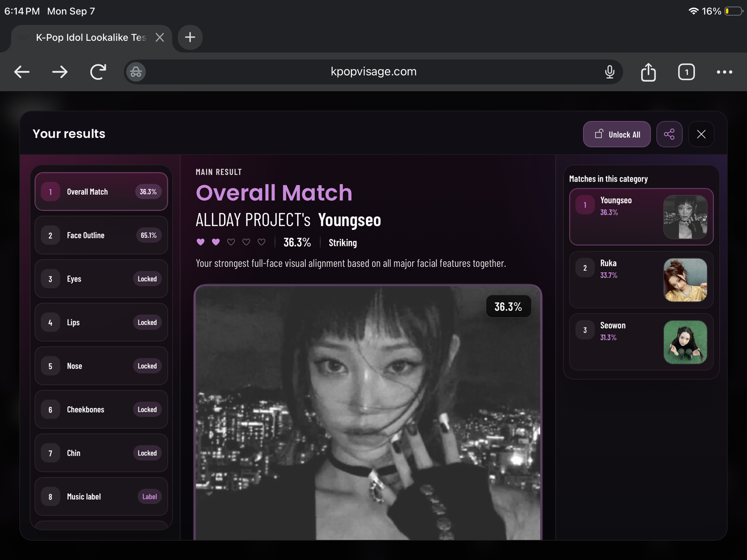The width and height of the screenshot is (747, 560).
Task: Open the Music label category
Action: pyautogui.click(x=101, y=497)
